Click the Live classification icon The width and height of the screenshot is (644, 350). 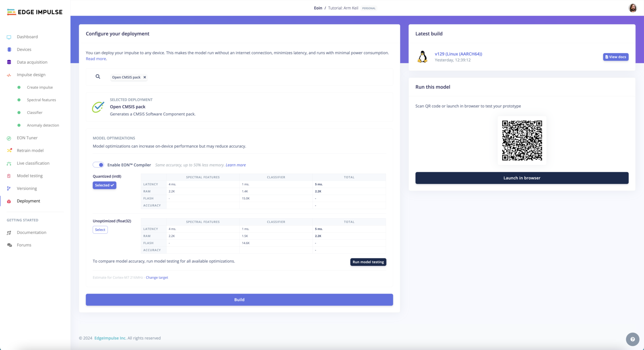pos(9,164)
